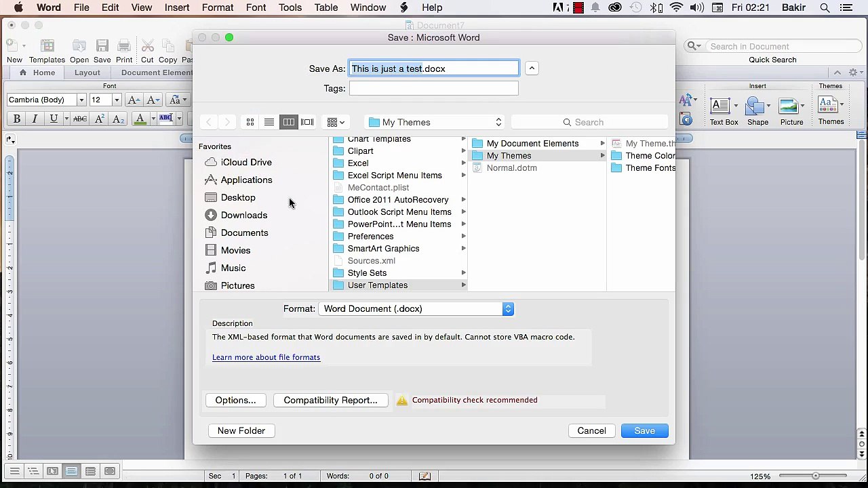Create a New Folder

point(241,430)
